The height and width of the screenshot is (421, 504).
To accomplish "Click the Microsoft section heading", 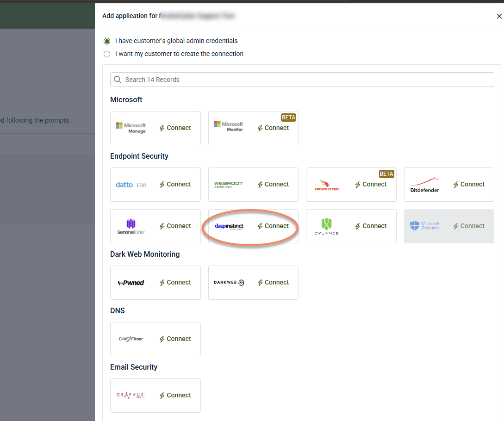I will 126,99.
